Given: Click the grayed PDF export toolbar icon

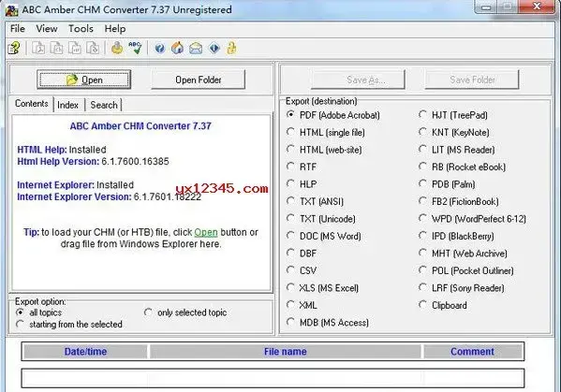Looking at the screenshot, I should [38, 49].
